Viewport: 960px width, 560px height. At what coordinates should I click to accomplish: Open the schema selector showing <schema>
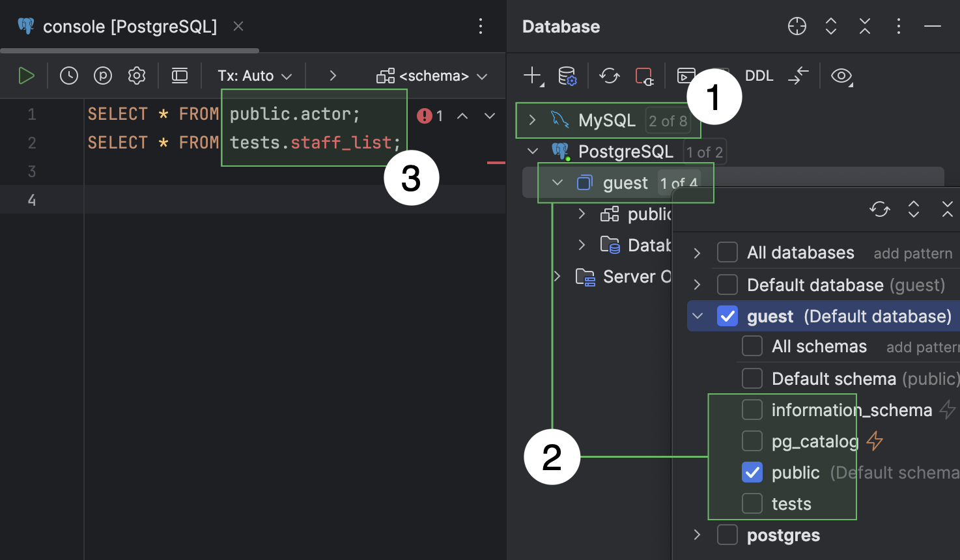[432, 76]
